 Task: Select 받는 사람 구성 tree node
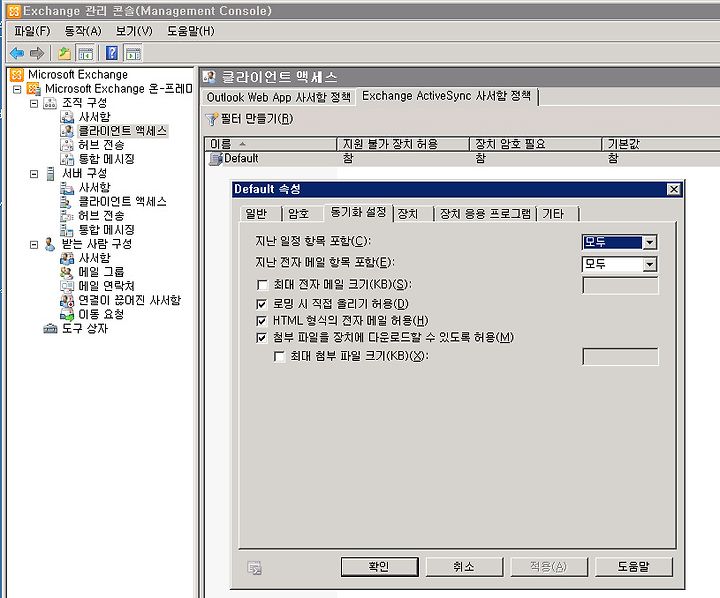(97, 243)
